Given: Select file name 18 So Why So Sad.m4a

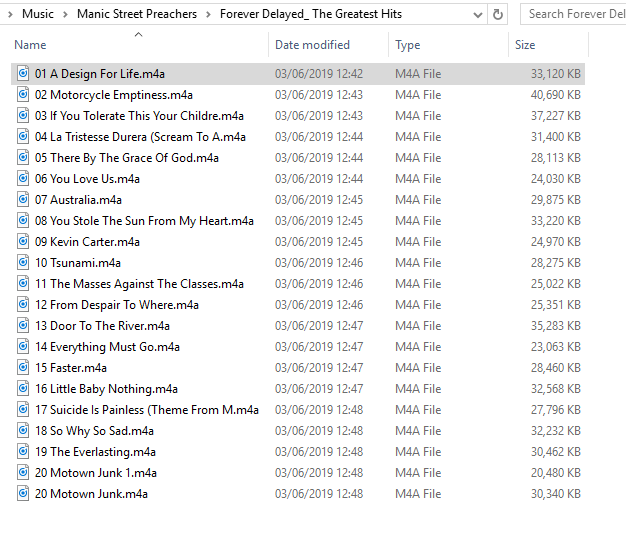Looking at the screenshot, I should point(94,431).
